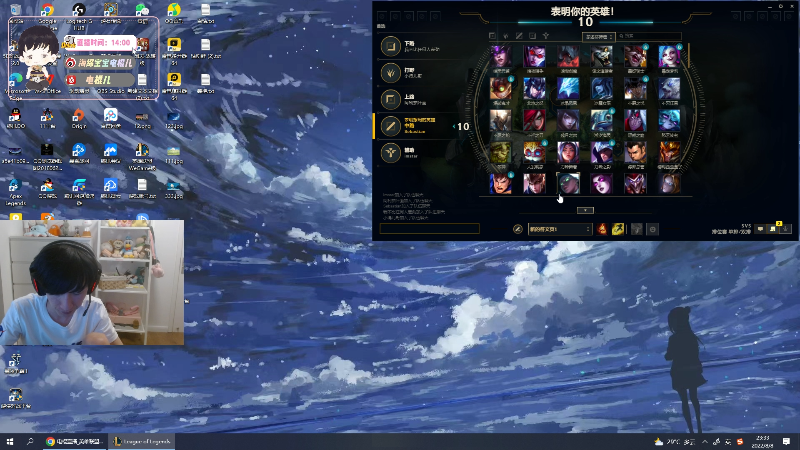Open notification center in taskbar
The width and height of the screenshot is (800, 450).
(x=786, y=441)
